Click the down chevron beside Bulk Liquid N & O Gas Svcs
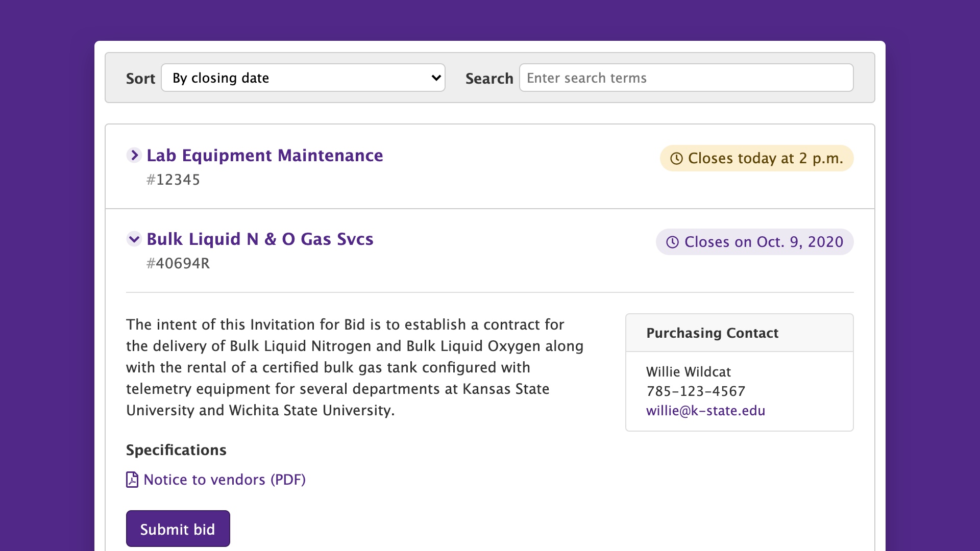The image size is (980, 551). coord(134,239)
